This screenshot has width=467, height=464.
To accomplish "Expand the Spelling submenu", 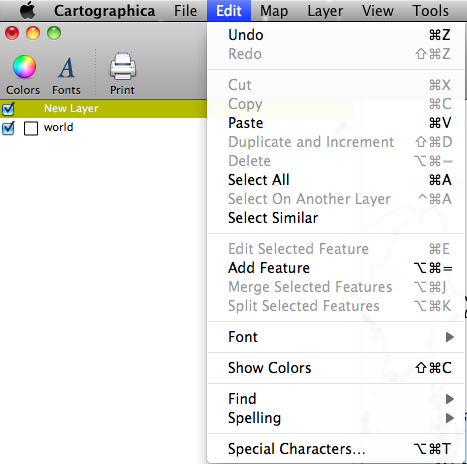I will (x=335, y=418).
